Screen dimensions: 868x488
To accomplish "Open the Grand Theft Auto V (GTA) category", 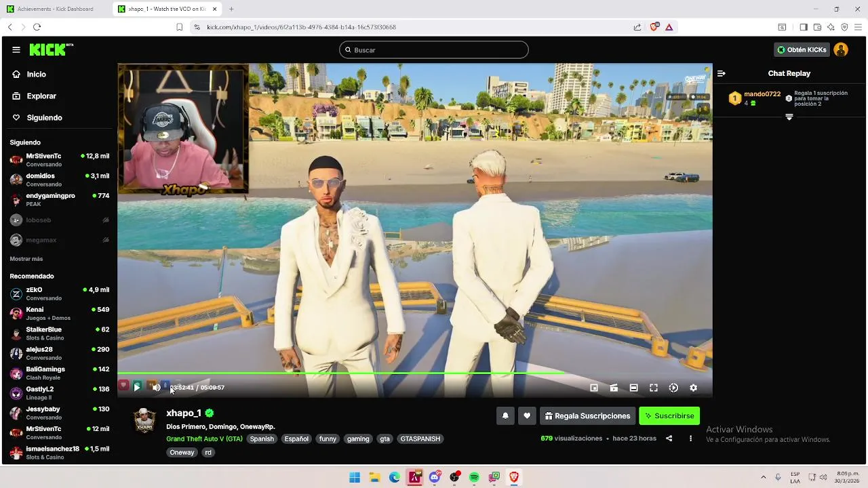I will [x=204, y=439].
